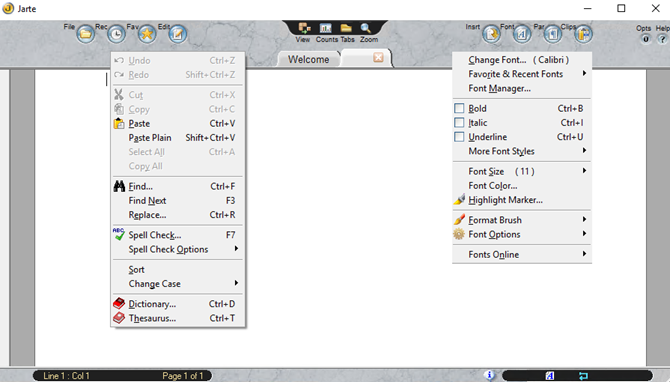The height and width of the screenshot is (382, 670).
Task: Toggle the Italic checkbox
Action: (x=459, y=123)
